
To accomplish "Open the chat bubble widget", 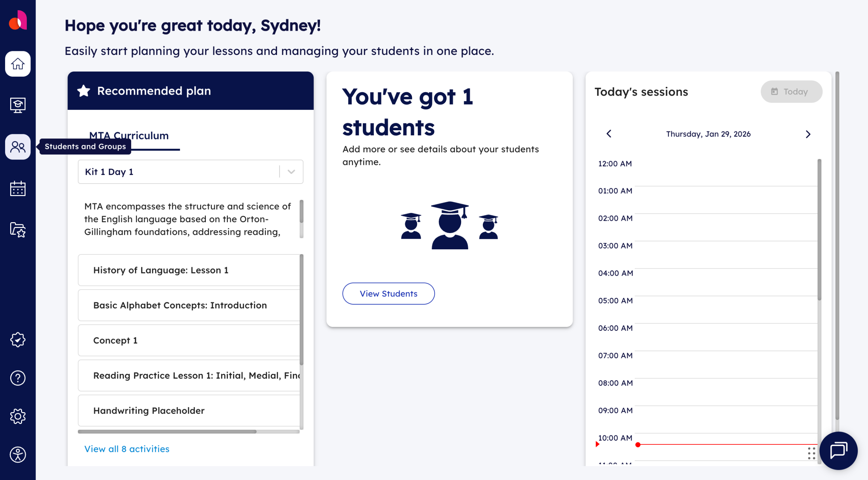I will coord(838,450).
